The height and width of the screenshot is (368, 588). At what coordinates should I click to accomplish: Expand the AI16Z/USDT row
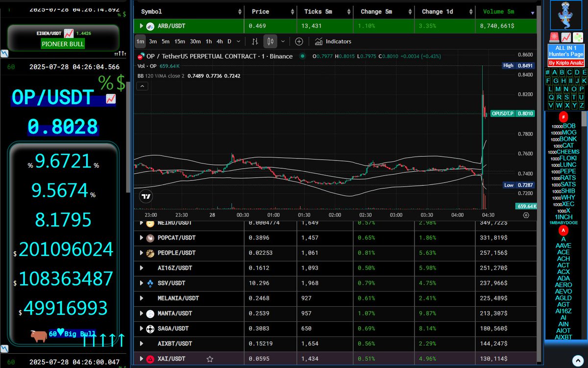coord(142,268)
